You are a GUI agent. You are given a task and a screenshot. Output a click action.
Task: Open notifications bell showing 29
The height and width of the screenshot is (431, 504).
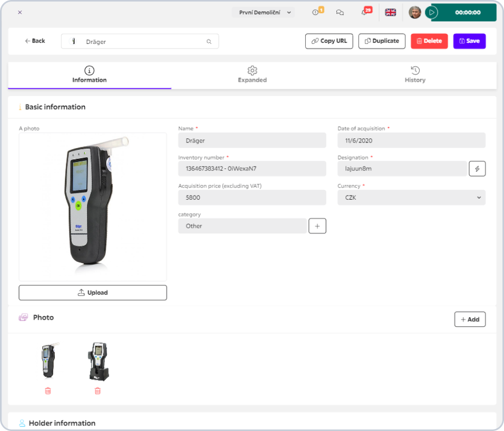(366, 12)
